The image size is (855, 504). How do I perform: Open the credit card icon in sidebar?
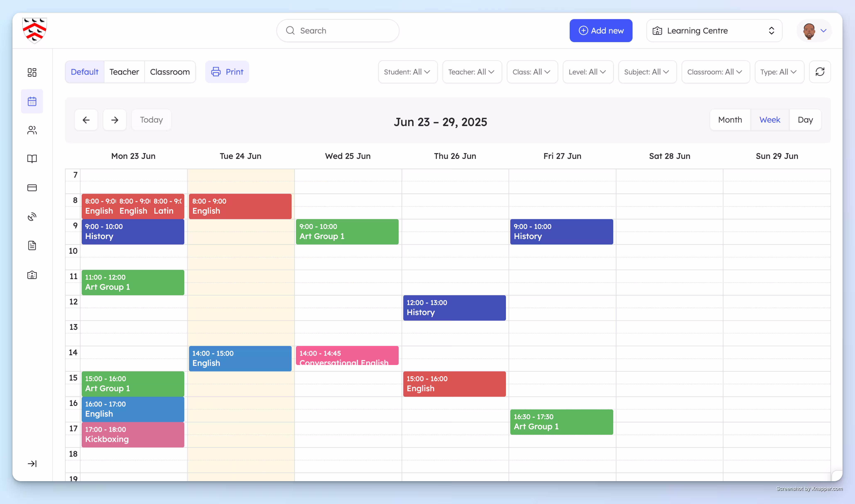tap(32, 188)
